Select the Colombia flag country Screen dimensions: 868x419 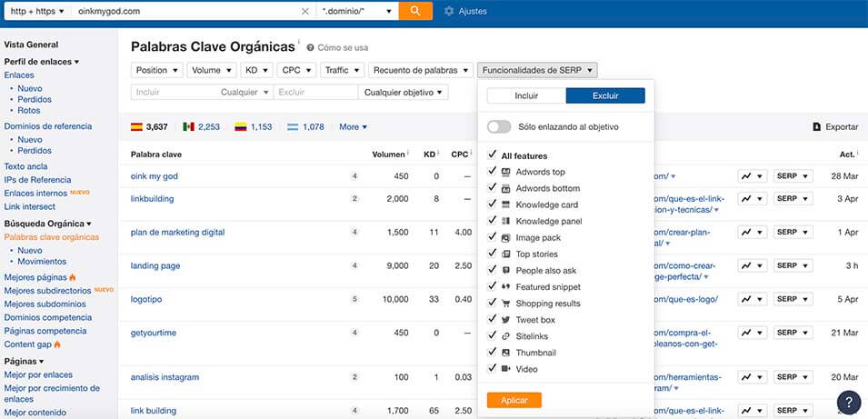coord(241,126)
